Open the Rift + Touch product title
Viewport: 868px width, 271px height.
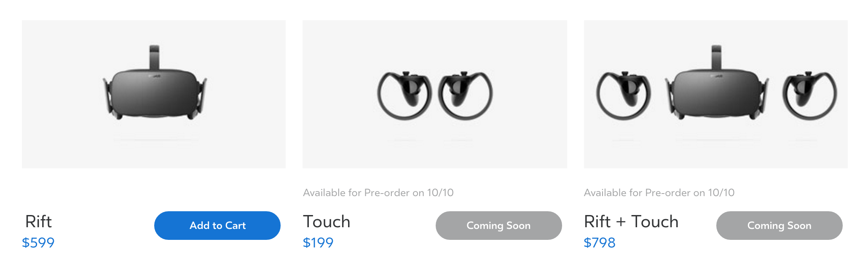[631, 221]
